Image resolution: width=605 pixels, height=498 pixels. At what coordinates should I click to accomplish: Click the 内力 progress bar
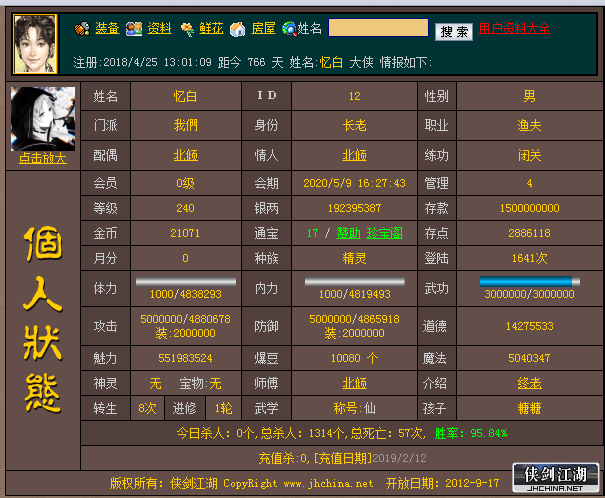point(355,282)
